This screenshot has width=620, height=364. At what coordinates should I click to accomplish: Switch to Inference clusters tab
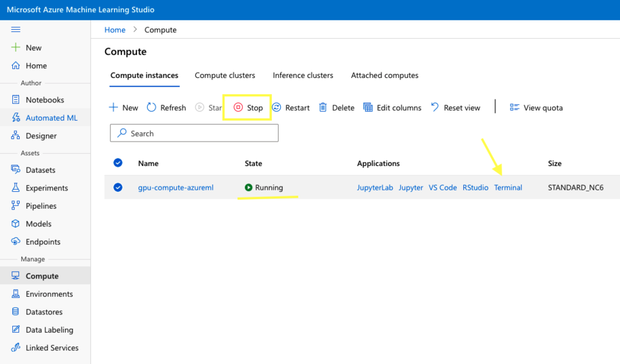pyautogui.click(x=303, y=75)
